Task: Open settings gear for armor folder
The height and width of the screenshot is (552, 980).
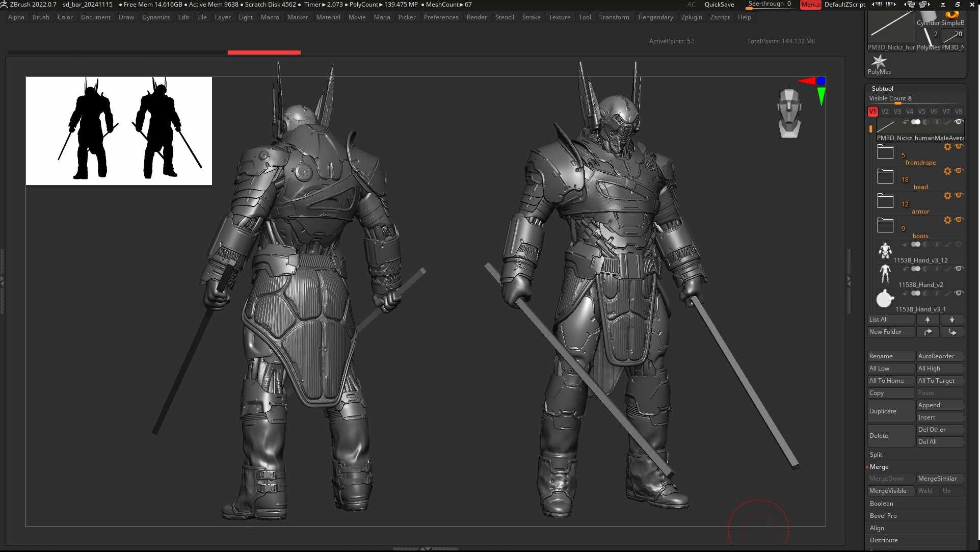Action: pyautogui.click(x=947, y=196)
